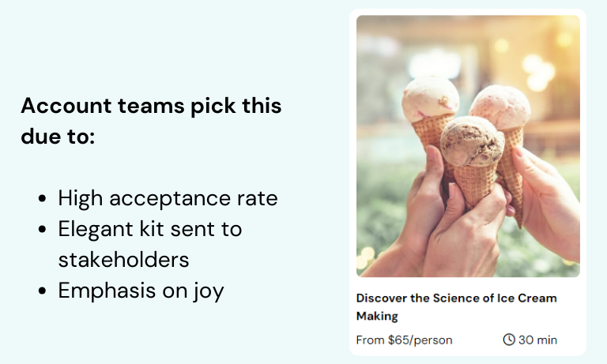Click the bullet dot before "Elegant kit"
This screenshot has height=364, width=607.
click(42, 230)
